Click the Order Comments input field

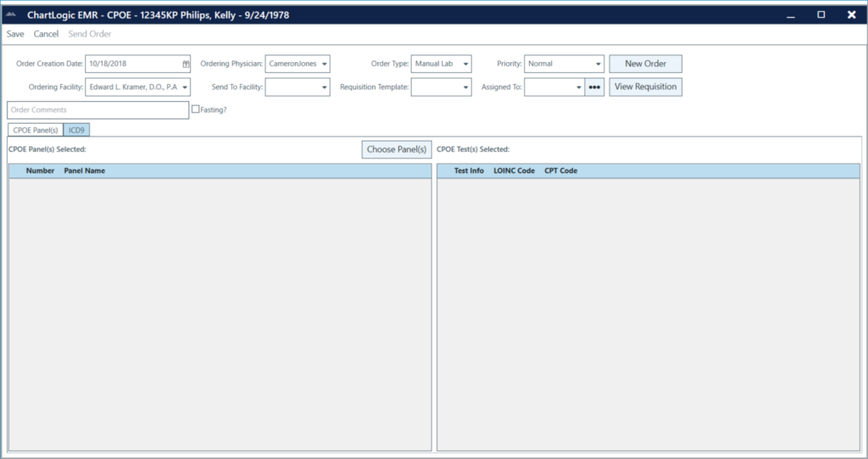point(98,109)
